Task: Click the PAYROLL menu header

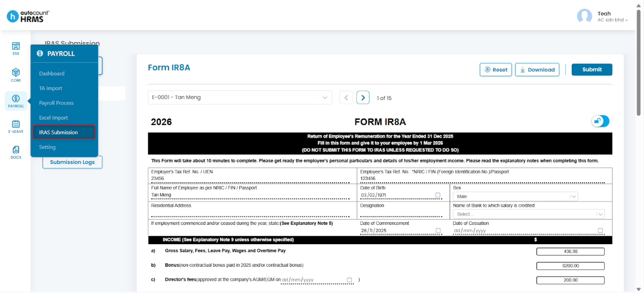Action: [64, 54]
